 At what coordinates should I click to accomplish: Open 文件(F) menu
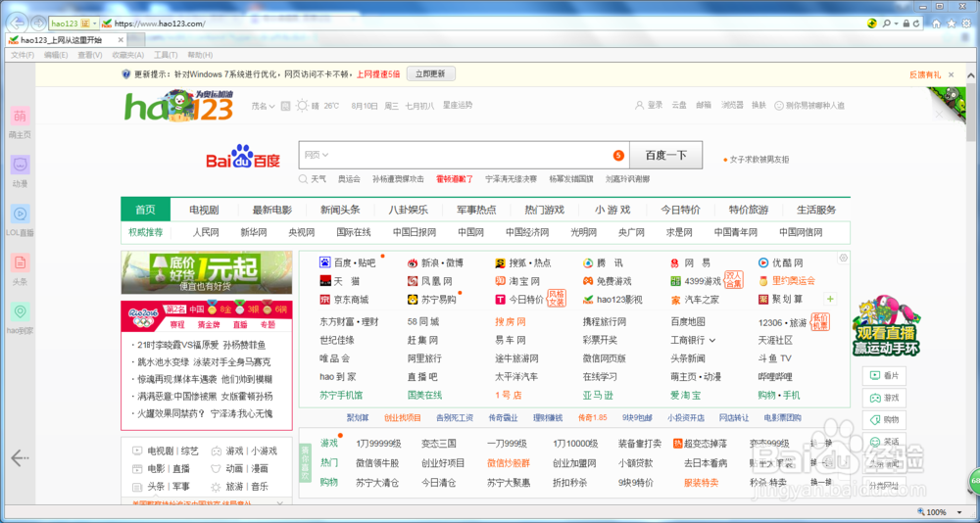tap(23, 55)
